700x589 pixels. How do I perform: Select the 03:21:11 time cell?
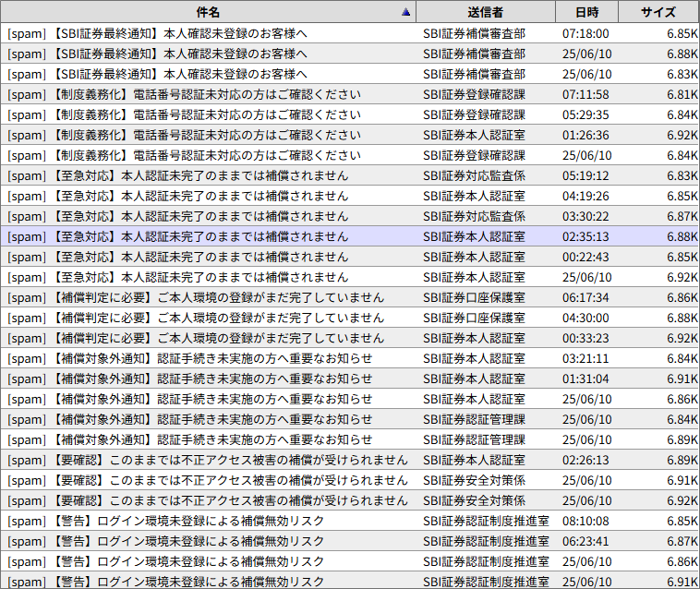[x=585, y=359]
